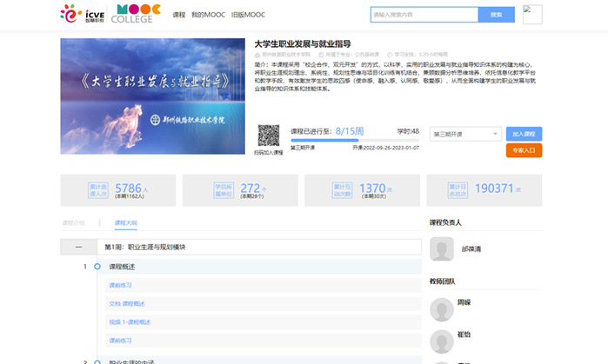Click the orange 专家入口 button
This screenshot has width=608, height=364.
(524, 150)
